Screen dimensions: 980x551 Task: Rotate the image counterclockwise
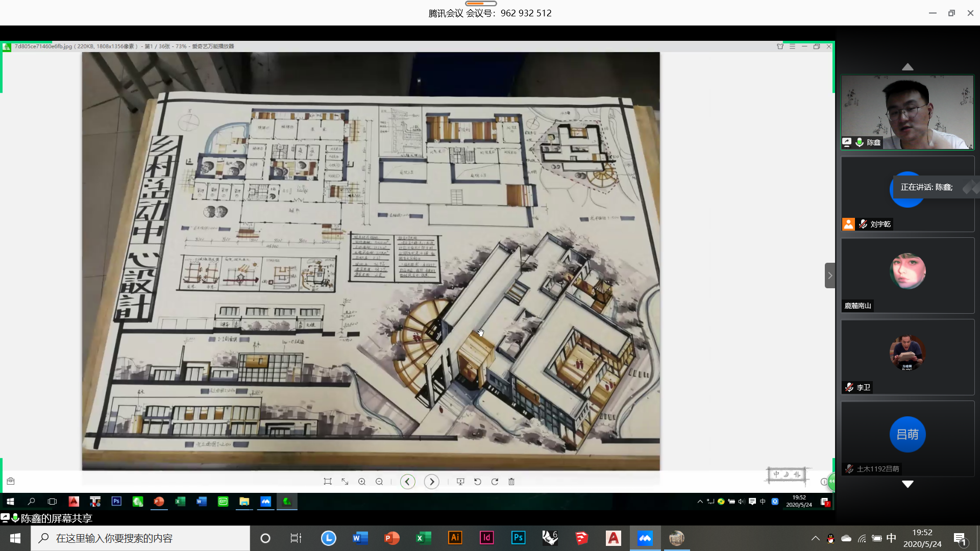[478, 482]
